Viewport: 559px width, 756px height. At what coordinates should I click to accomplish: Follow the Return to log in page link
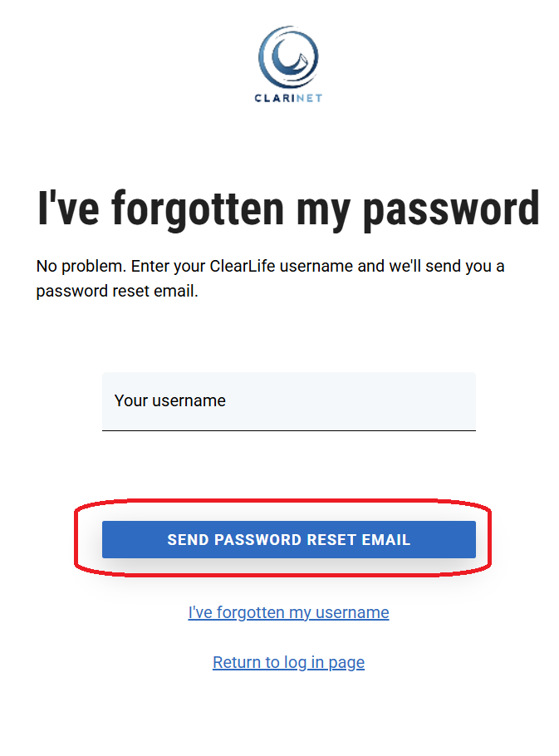coord(288,663)
